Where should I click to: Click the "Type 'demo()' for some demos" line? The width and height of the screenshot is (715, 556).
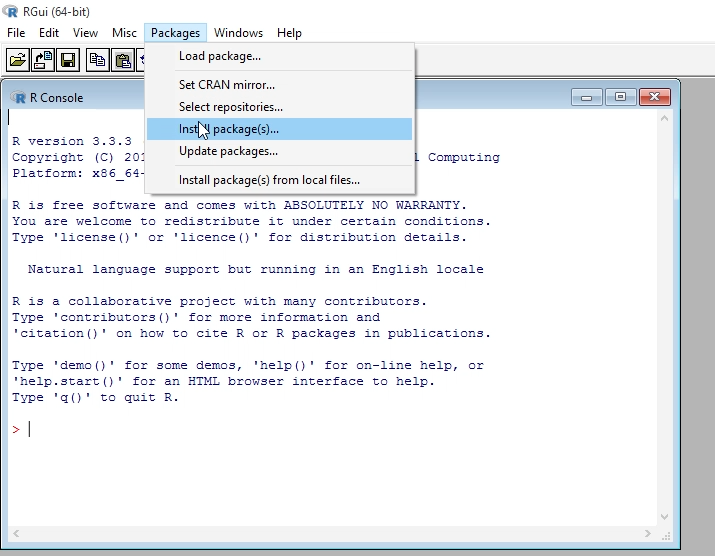tap(248, 365)
